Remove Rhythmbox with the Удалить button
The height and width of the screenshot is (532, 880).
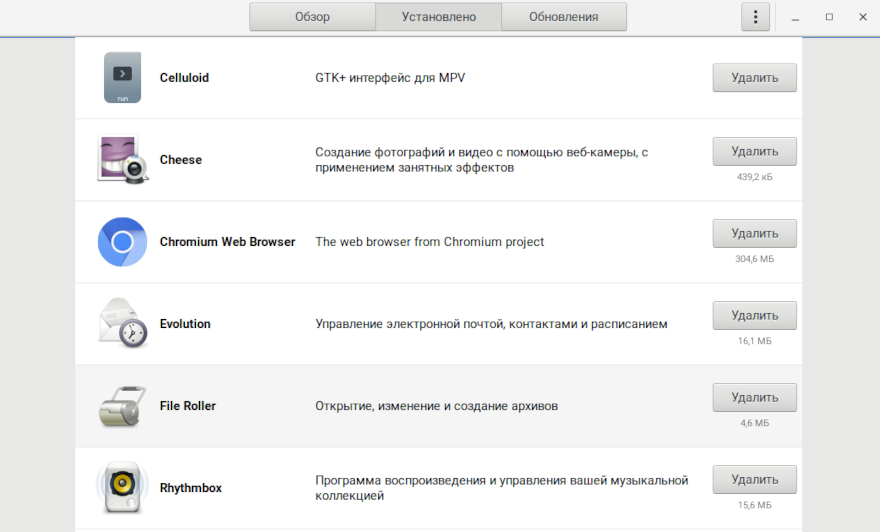[x=754, y=480]
